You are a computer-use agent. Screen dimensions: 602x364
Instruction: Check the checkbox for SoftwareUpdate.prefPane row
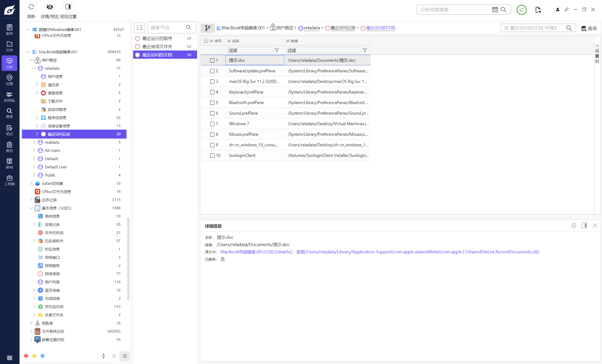pyautogui.click(x=212, y=71)
